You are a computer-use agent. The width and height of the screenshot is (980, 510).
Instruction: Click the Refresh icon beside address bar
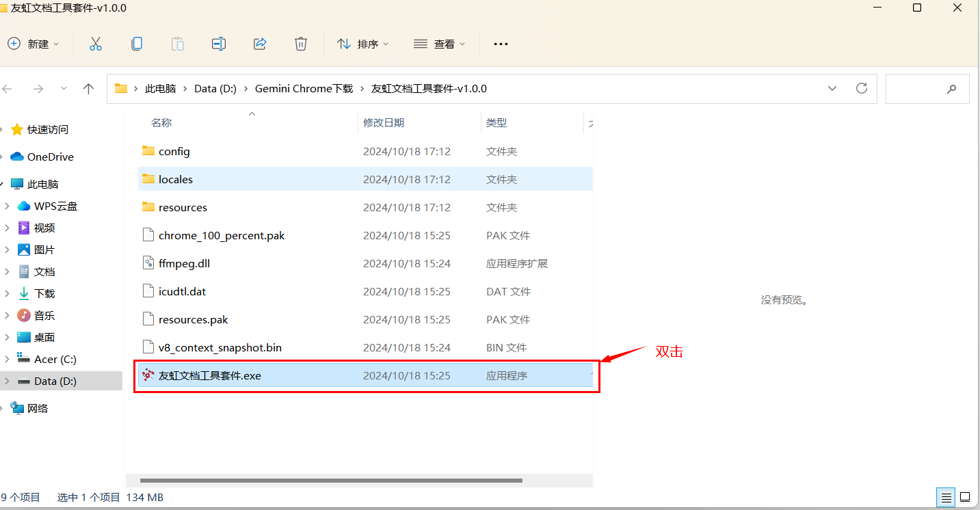coord(862,88)
